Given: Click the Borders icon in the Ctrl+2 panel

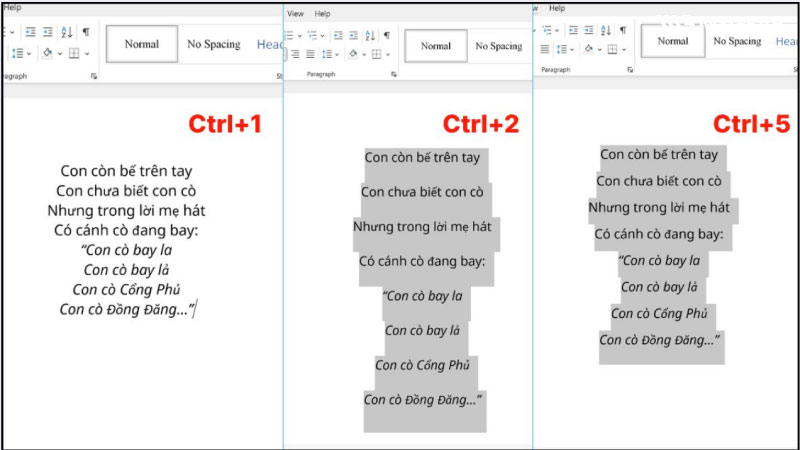Looking at the screenshot, I should [x=377, y=54].
